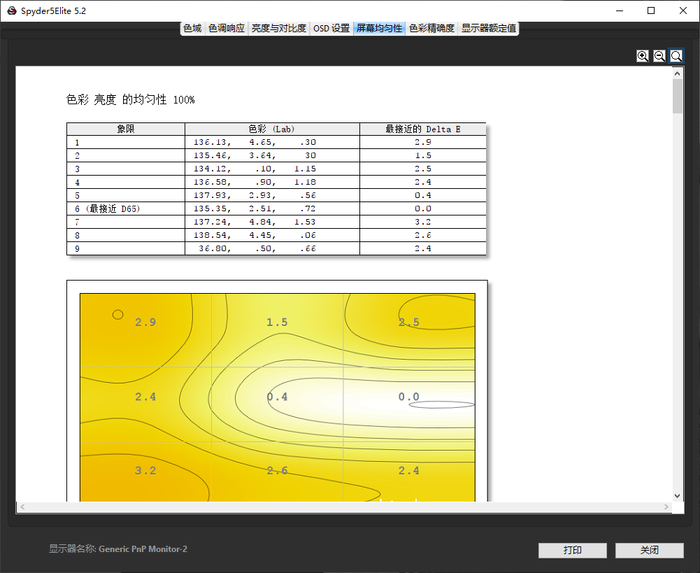Click the 象限 table column header
The image size is (700, 573).
(126, 129)
